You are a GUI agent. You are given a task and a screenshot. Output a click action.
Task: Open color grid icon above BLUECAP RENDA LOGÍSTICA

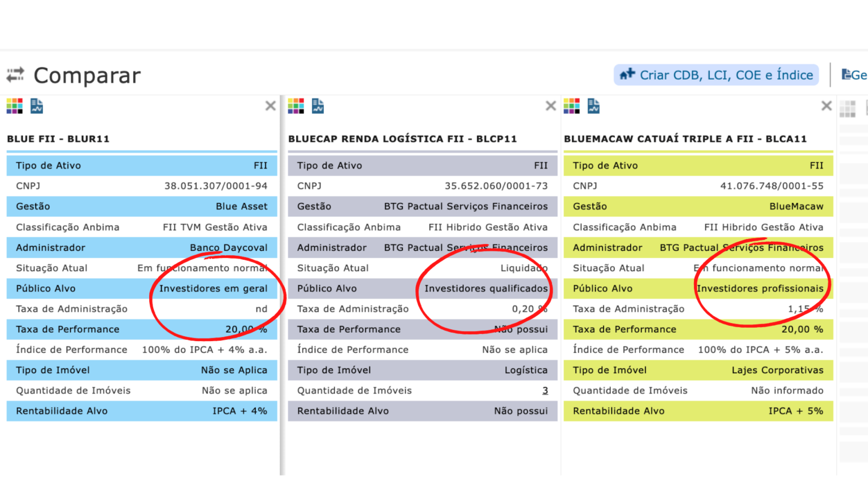point(296,106)
